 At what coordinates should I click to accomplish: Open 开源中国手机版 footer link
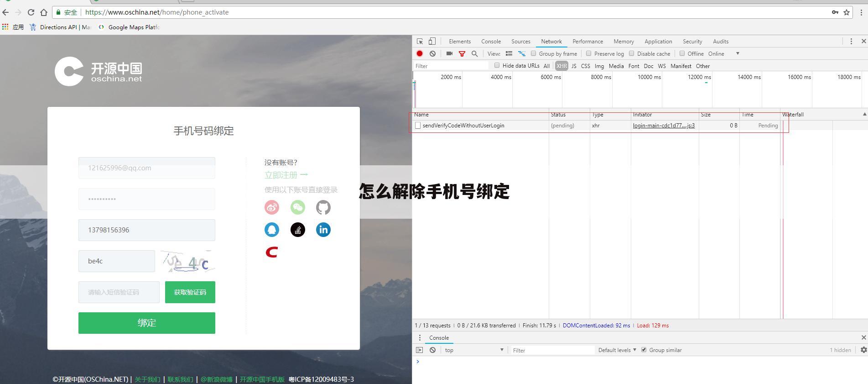tap(262, 379)
